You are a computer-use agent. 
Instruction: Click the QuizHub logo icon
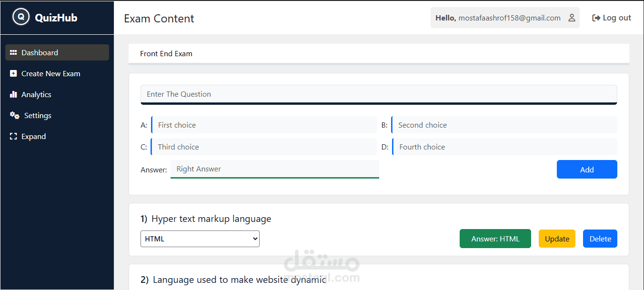[x=20, y=17]
